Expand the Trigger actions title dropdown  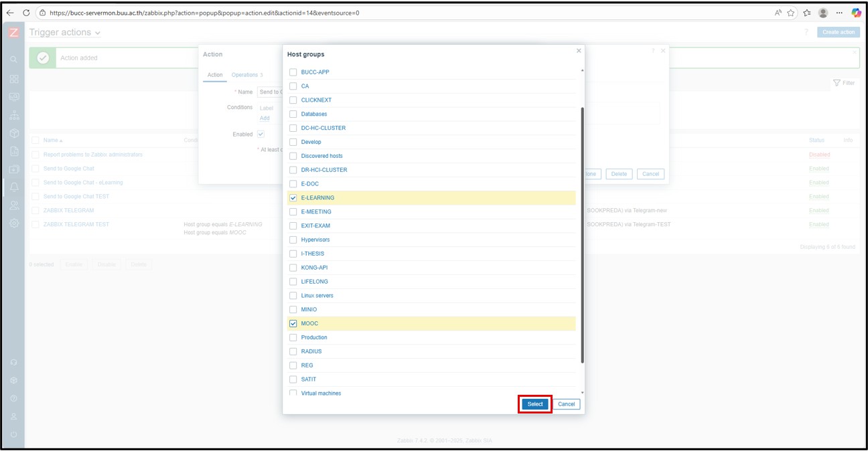coord(98,33)
